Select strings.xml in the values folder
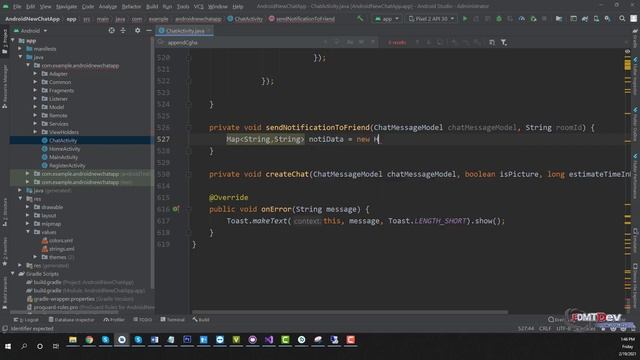The image size is (640, 360). [61, 249]
